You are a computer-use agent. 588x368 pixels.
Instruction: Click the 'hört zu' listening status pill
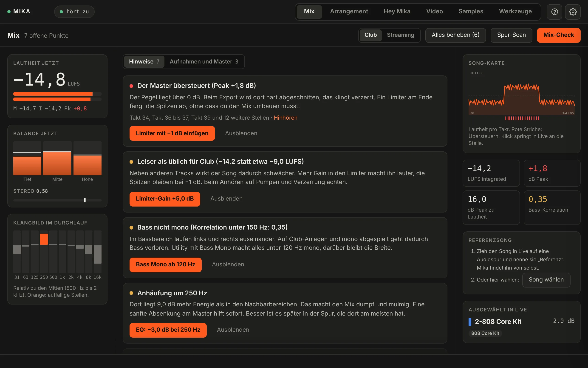[74, 12]
